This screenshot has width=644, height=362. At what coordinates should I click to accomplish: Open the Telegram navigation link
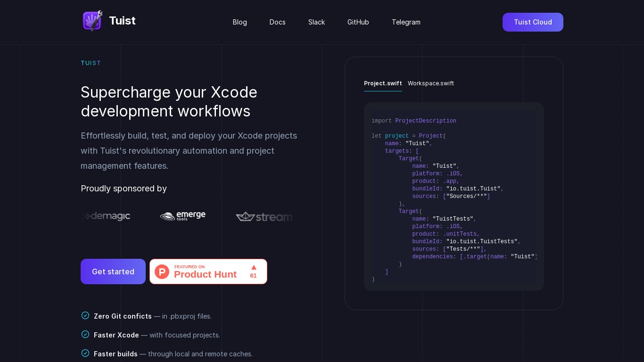tap(406, 22)
